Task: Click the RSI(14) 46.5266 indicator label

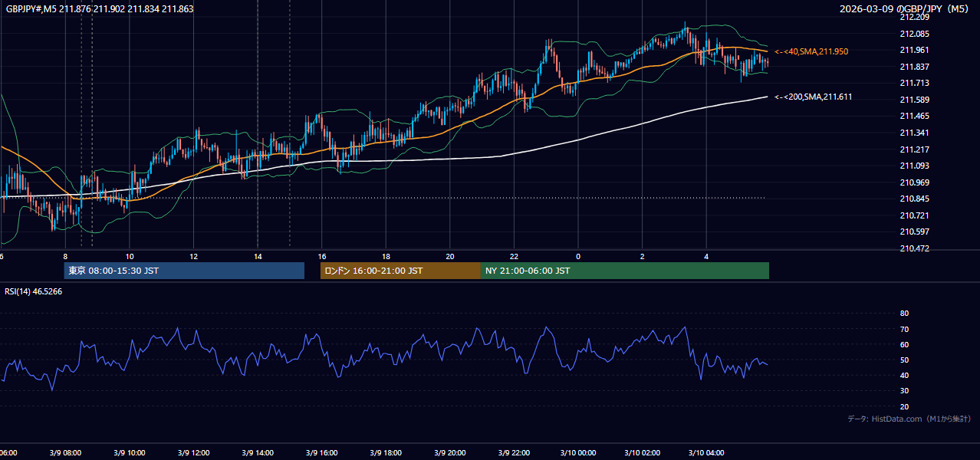Action: pyautogui.click(x=34, y=291)
